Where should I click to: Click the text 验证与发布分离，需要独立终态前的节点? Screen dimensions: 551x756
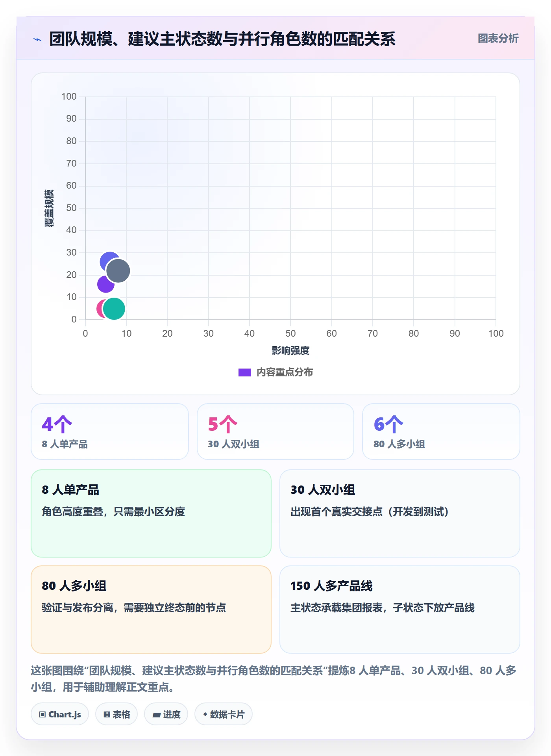tap(134, 608)
